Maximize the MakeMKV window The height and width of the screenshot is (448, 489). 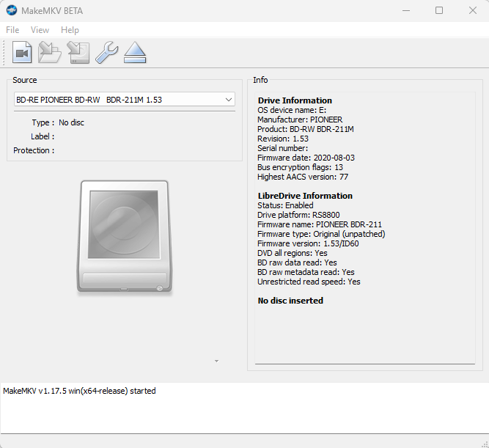(439, 10)
